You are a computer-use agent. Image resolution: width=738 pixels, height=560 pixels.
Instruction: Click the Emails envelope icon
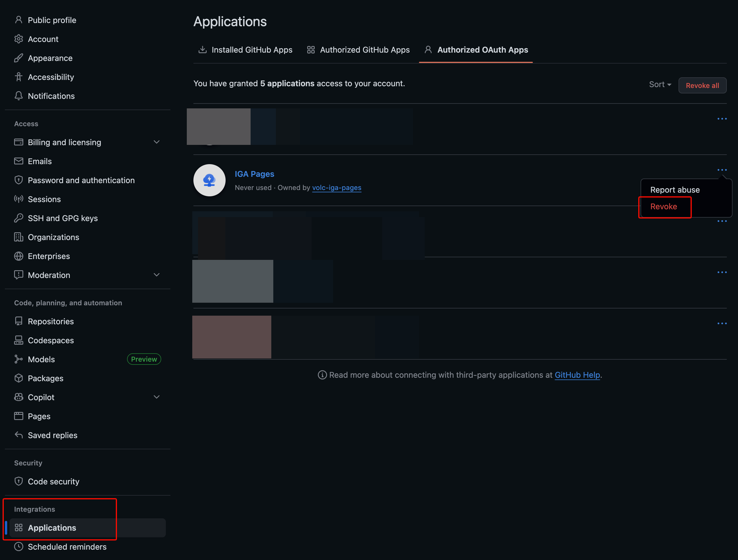[x=19, y=161]
